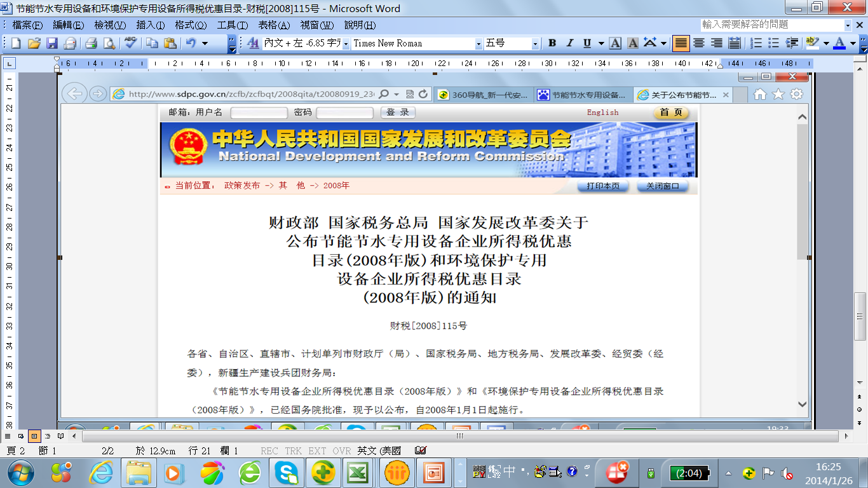Click the Undo arrow icon

[x=191, y=43]
